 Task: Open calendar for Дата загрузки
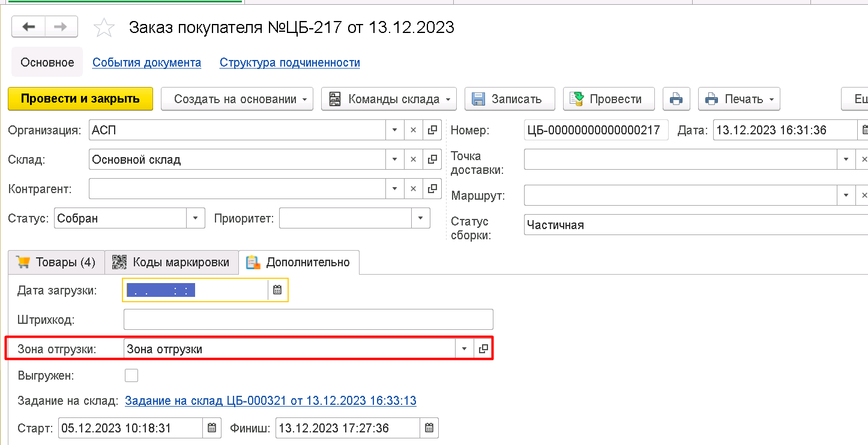coord(277,290)
